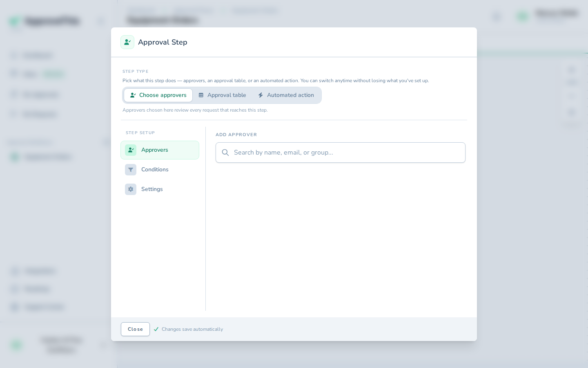Click the green user avatar in top bar

[523, 16]
